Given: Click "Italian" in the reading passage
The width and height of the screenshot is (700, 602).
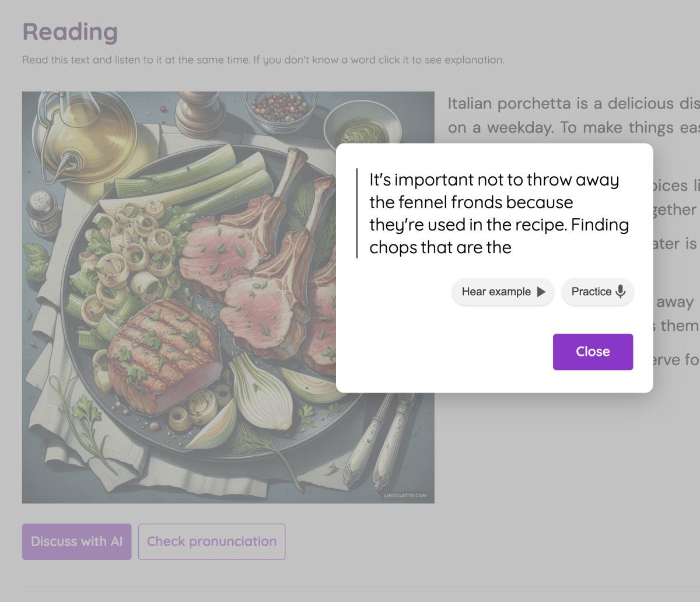Looking at the screenshot, I should pyautogui.click(x=471, y=104).
